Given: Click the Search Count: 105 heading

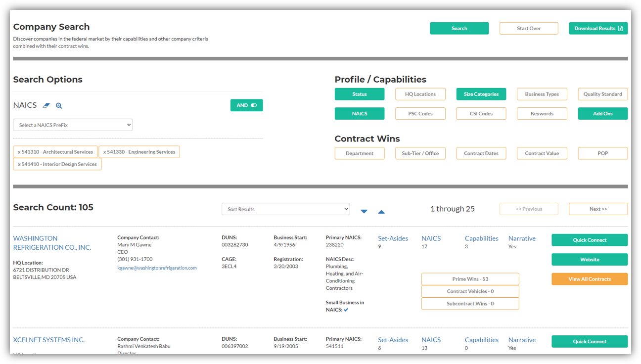Looking at the screenshot, I should pyautogui.click(x=53, y=207).
